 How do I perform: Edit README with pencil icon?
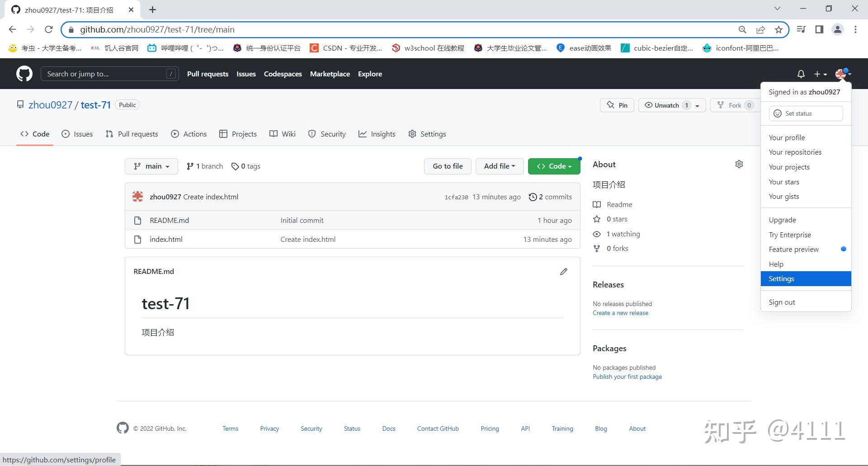click(564, 272)
